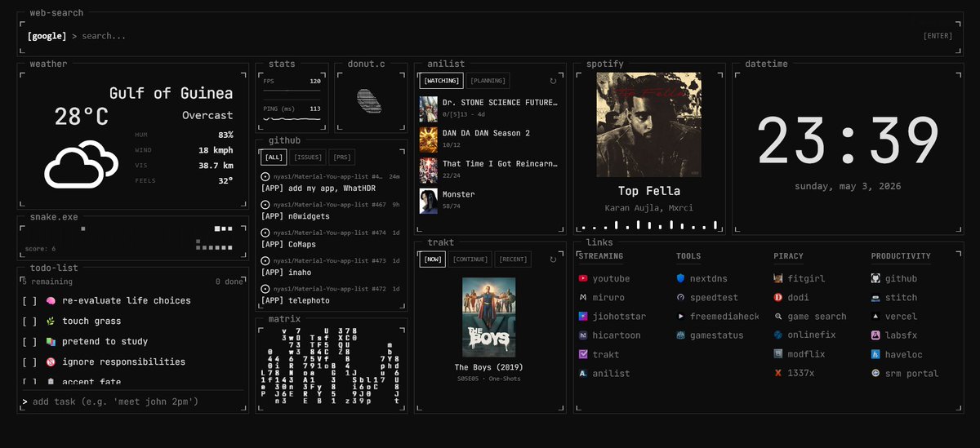
Task: Click the speedtest gauge icon
Action: pyautogui.click(x=680, y=298)
